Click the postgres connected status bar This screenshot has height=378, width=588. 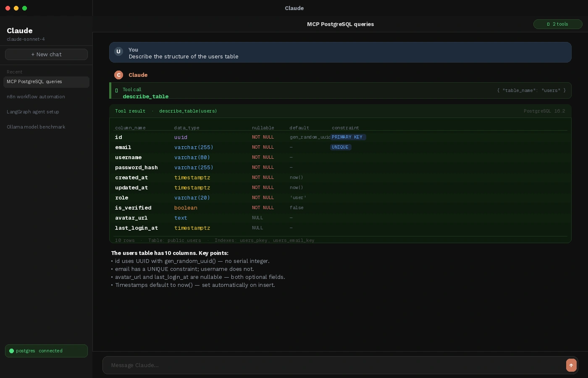click(x=46, y=351)
